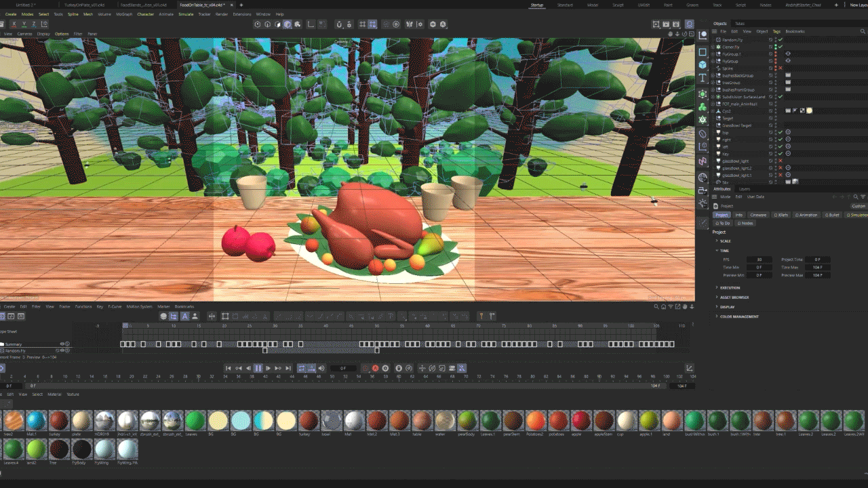Enable the glassBowl_light object red X
Screen dimensions: 868x488
coord(781,161)
